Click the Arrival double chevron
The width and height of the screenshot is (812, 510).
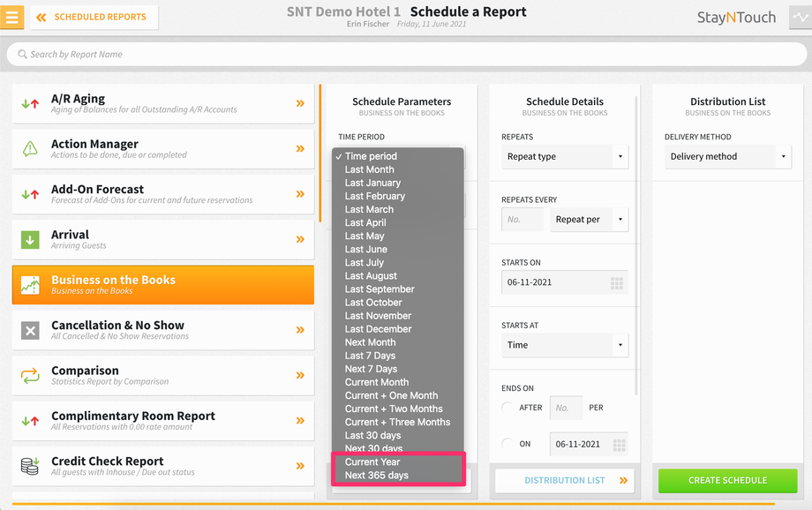pyautogui.click(x=300, y=239)
